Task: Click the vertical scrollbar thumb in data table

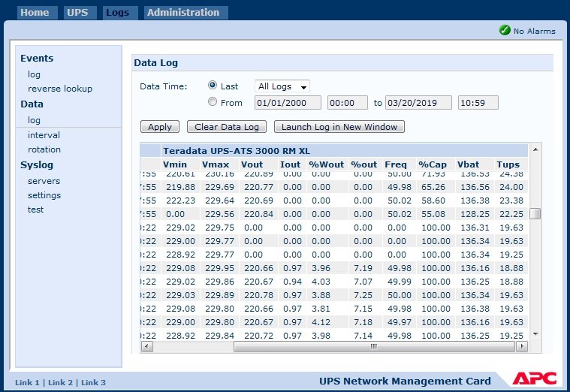Action: click(535, 213)
